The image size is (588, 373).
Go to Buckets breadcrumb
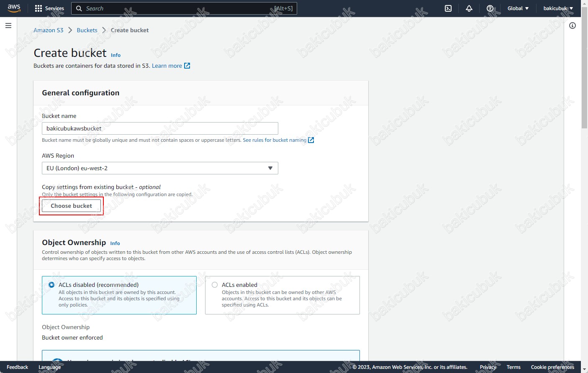coord(87,30)
